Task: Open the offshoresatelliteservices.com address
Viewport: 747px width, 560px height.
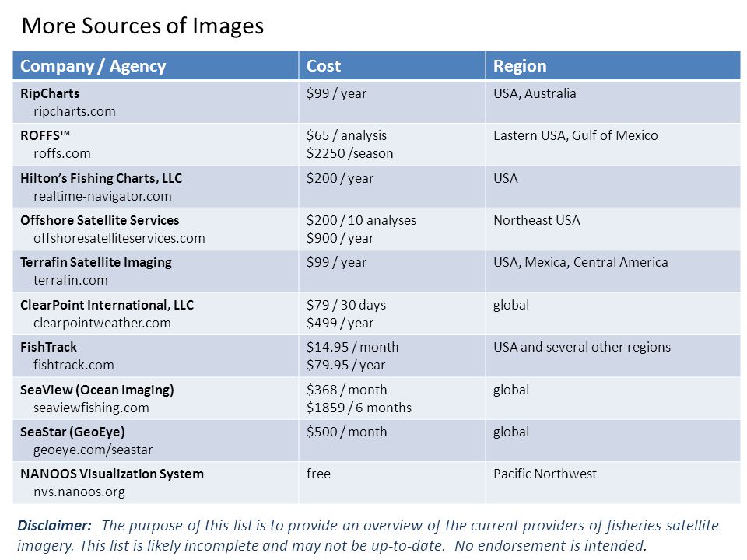Action: click(119, 238)
